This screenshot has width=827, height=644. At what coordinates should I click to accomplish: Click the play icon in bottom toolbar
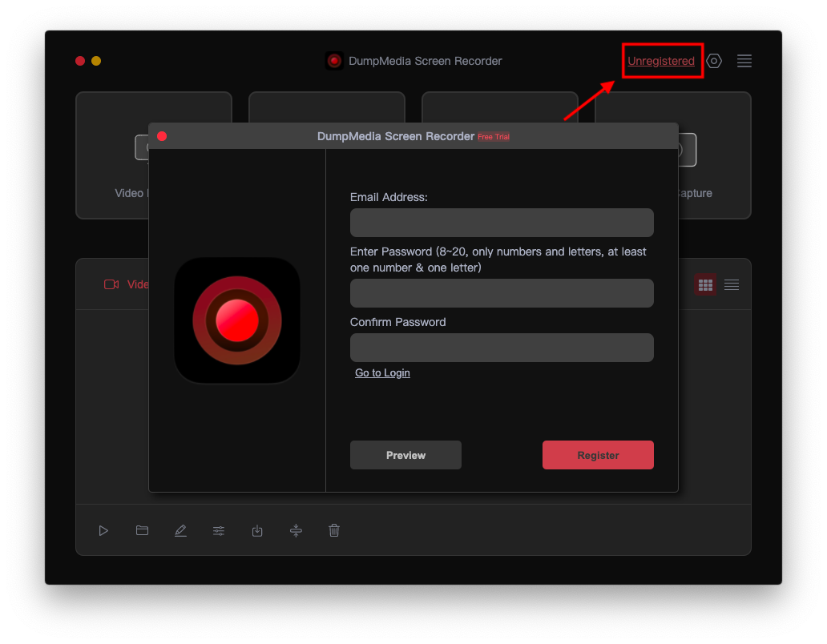(103, 530)
